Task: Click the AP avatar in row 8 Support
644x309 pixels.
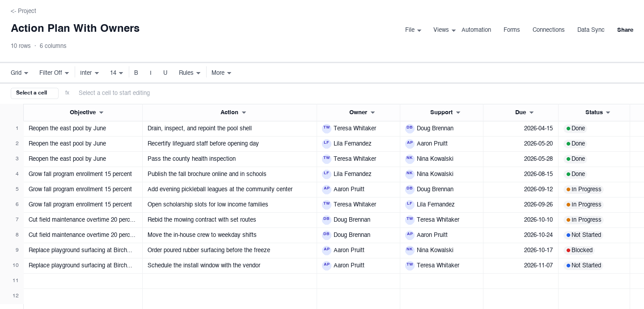Action: 410,235
